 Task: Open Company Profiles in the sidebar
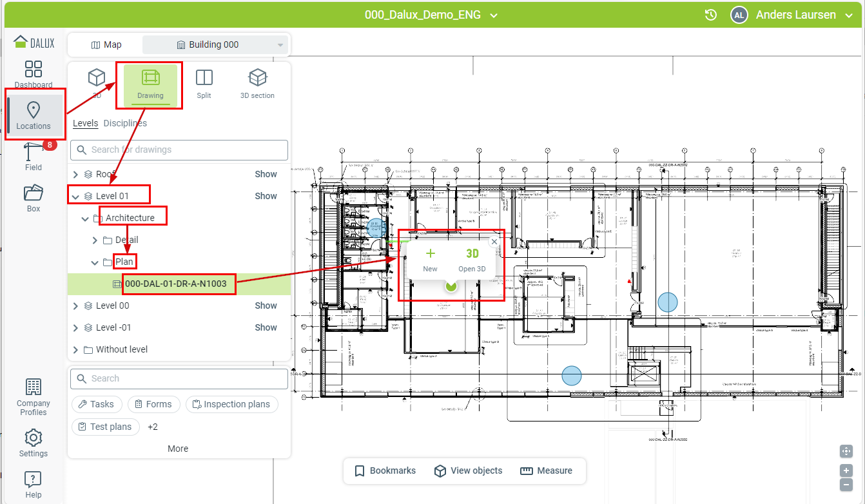[x=34, y=397]
